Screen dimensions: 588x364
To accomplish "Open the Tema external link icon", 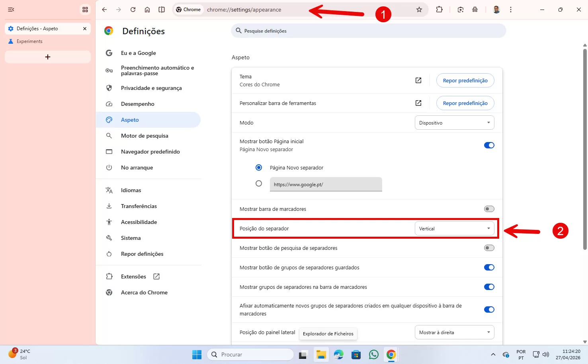I will (418, 80).
